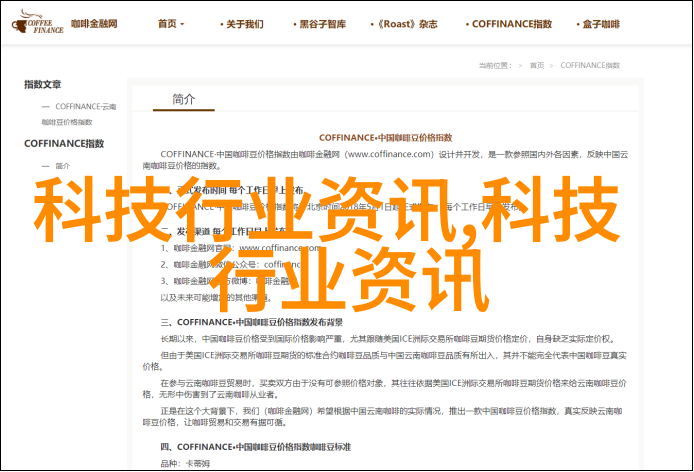Screen dimensions: 694x472
Task: Click the 指数文章 sidebar heading
Action: click(42, 84)
